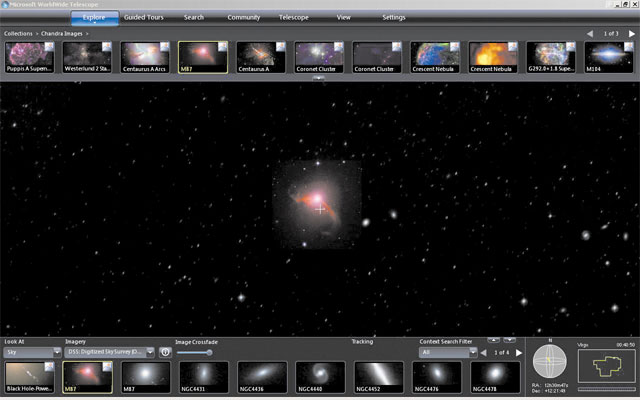640x400 pixels.
Task: Select the Puppis A Supernova thumbnail
Action: pos(29,58)
